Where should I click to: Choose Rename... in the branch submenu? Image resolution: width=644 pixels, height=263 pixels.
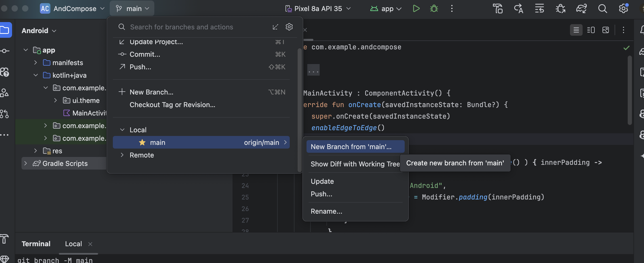pos(326,211)
